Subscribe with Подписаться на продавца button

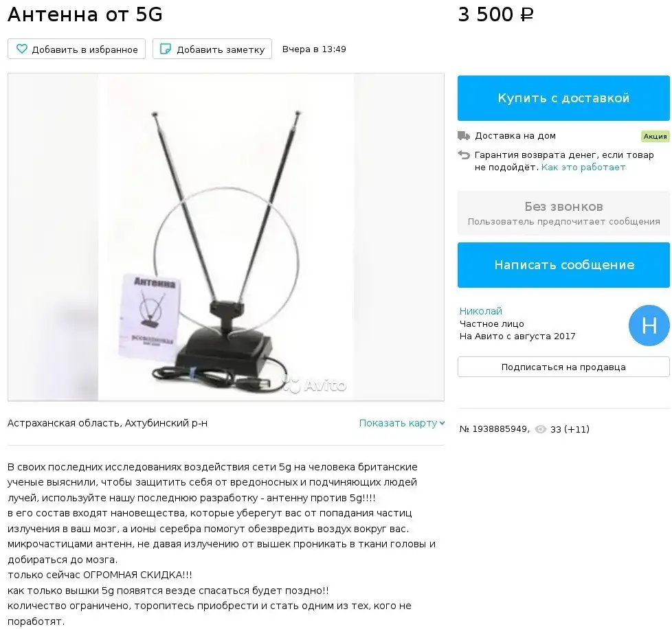(x=563, y=367)
